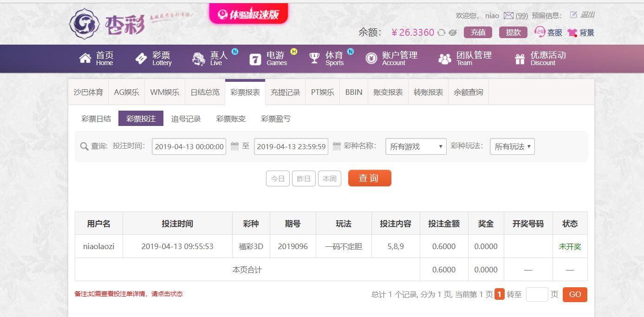Focus the start time 00:00:00 field
Image resolution: width=644 pixels, height=317 pixels.
point(189,146)
